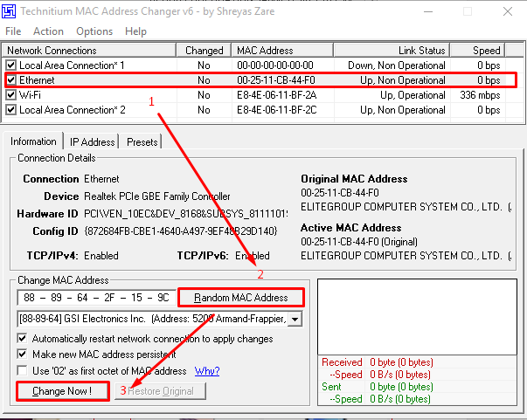527x420 pixels.
Task: Click the Config ID value {872684FB-...}
Action: [181, 231]
